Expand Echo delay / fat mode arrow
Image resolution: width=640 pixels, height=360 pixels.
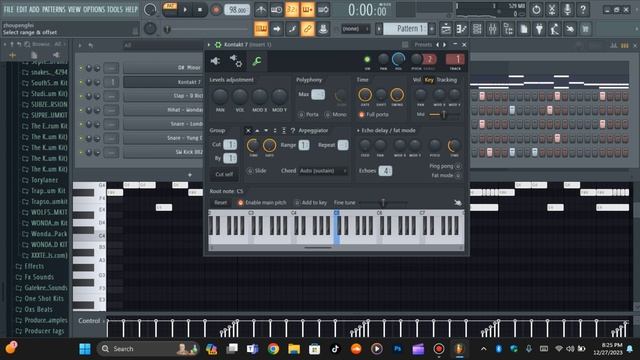tap(358, 131)
